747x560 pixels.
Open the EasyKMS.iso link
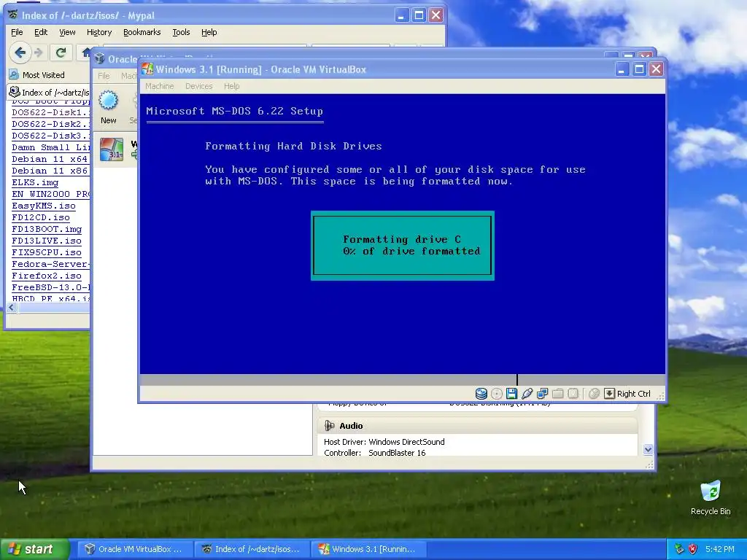(44, 206)
